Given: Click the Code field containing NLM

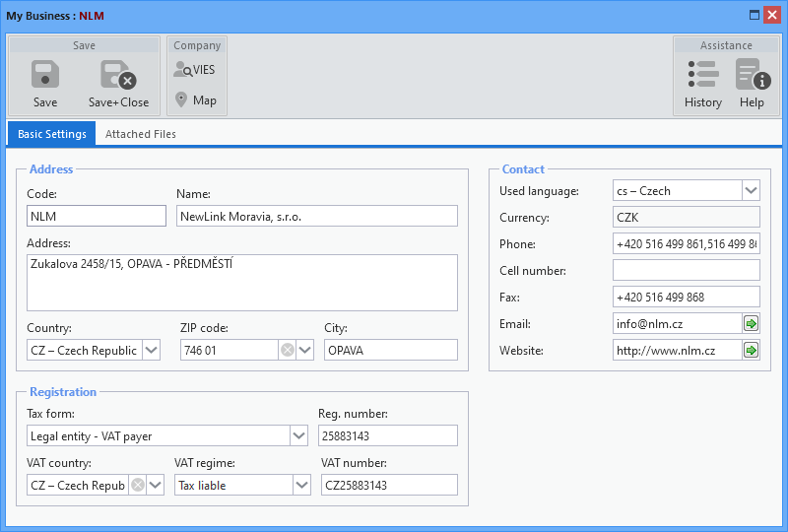Looking at the screenshot, I should coord(97,216).
